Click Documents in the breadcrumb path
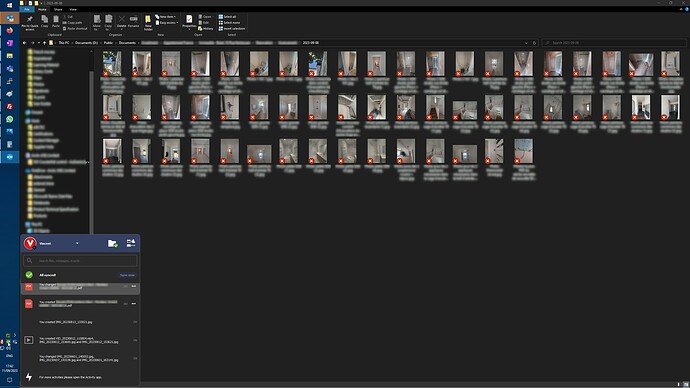 (x=127, y=43)
